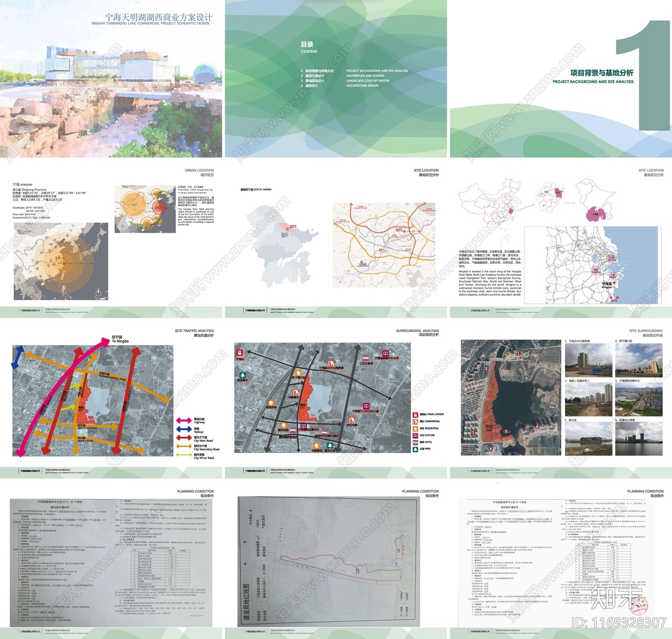This screenshot has width=672, height=639.
Task: Click the pink Highway arrow legend icon
Action: [x=184, y=420]
